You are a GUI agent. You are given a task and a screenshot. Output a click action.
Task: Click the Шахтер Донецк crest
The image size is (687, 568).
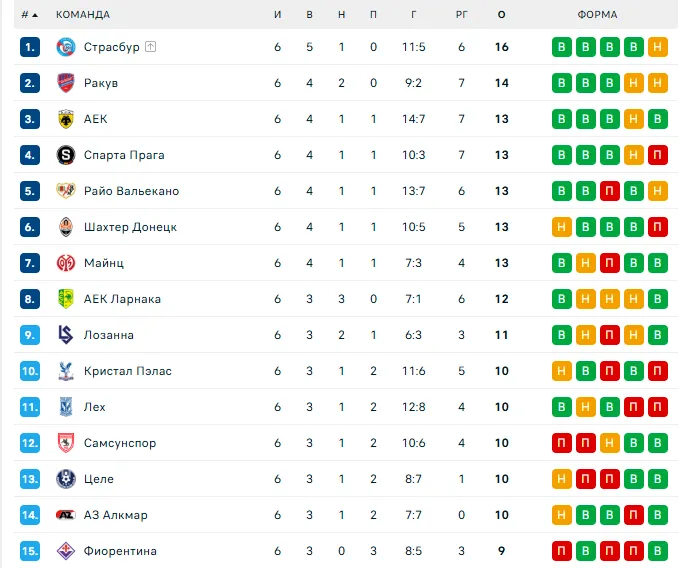(x=66, y=227)
